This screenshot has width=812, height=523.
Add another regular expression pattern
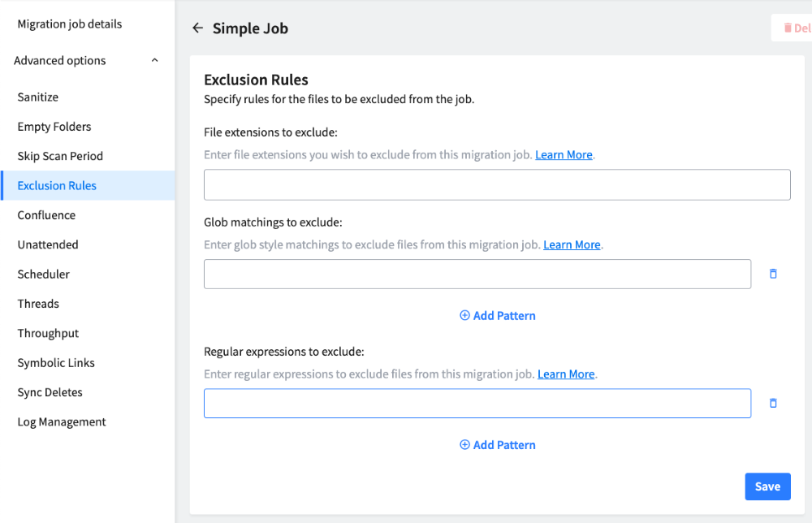click(x=497, y=444)
